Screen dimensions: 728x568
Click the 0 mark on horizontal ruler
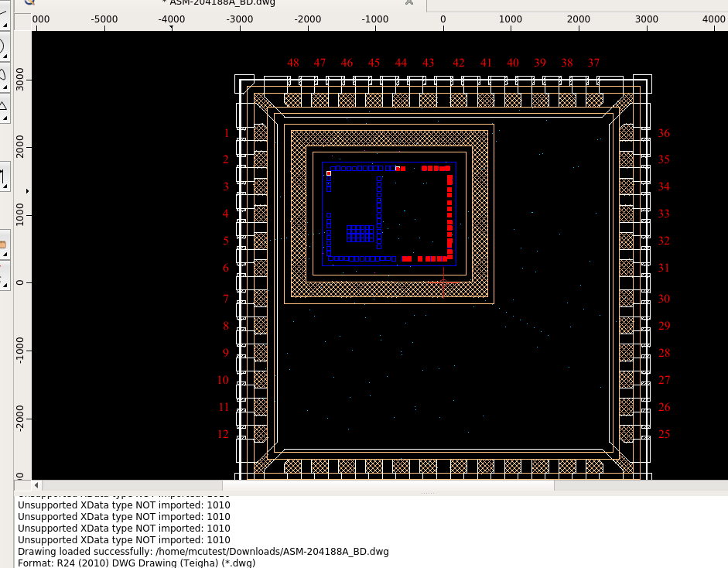(x=443, y=19)
